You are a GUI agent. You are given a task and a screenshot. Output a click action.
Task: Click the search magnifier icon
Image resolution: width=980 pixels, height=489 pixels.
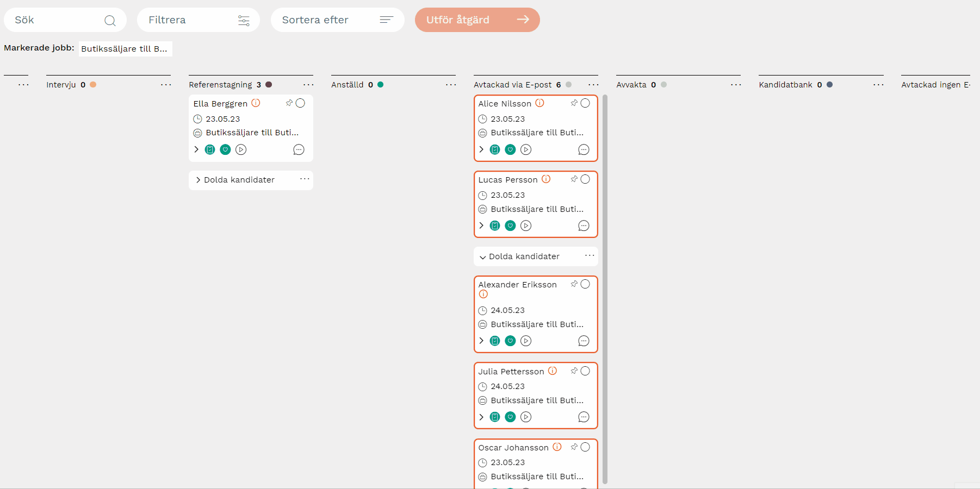(110, 20)
